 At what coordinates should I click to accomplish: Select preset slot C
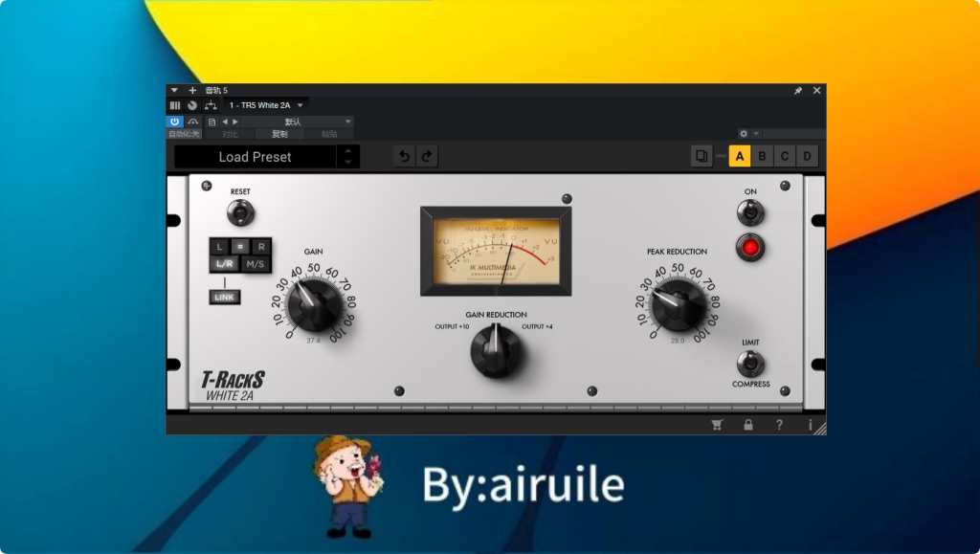point(785,156)
